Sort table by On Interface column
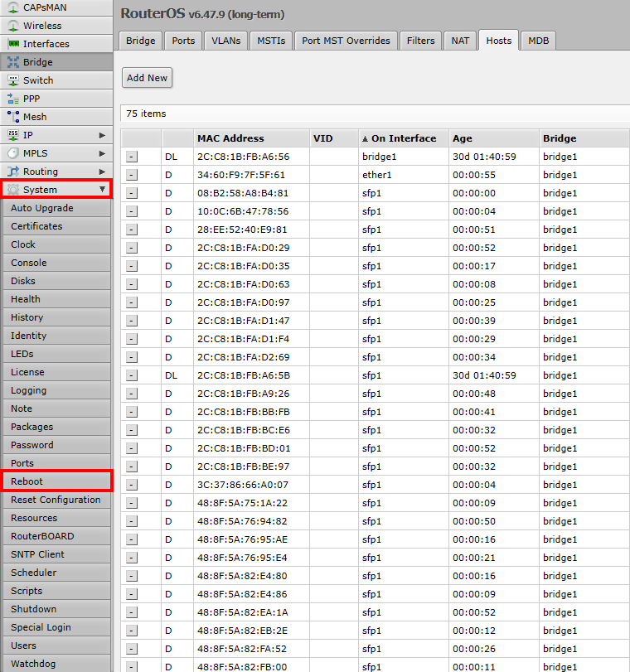630x672 pixels. [403, 138]
